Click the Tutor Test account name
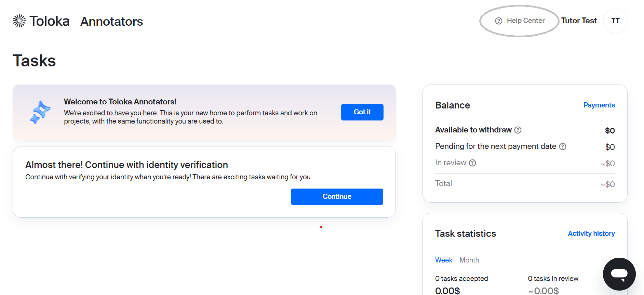The image size is (644, 295). [x=579, y=21]
